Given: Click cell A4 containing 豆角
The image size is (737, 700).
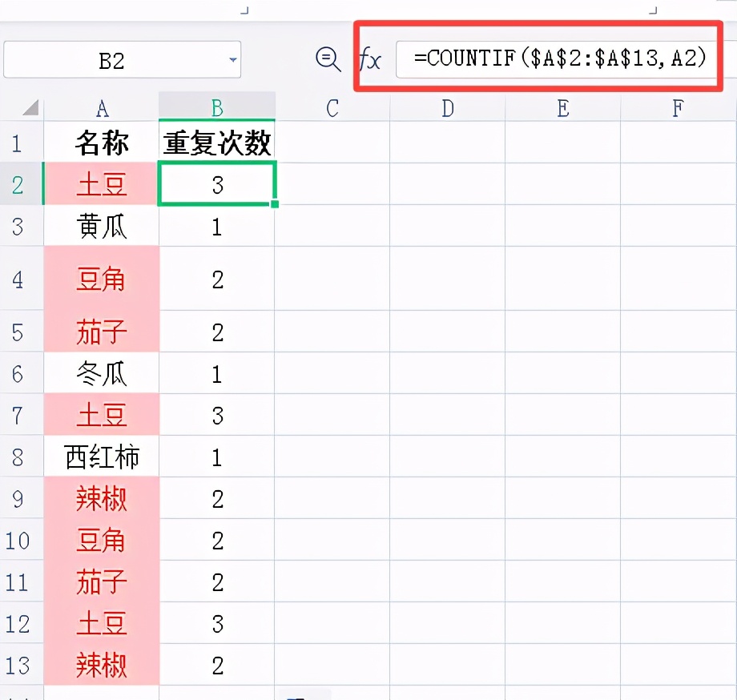Looking at the screenshot, I should point(102,279).
